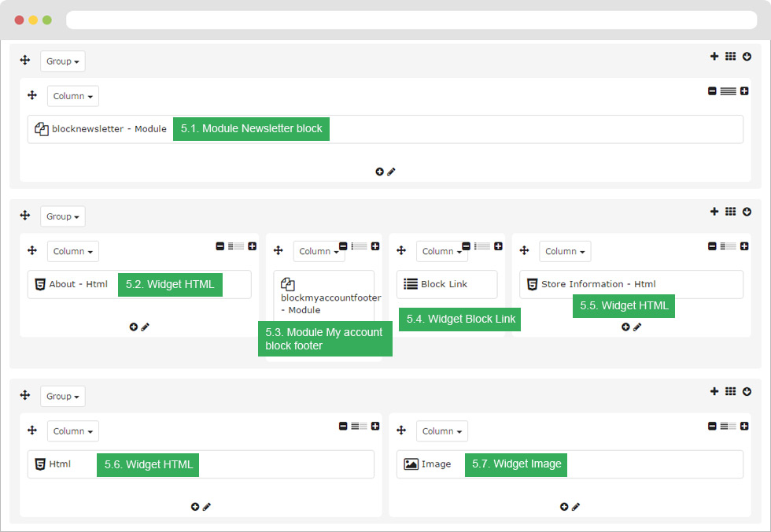The width and height of the screenshot is (771, 532).
Task: Open Column dropdown above Image widget
Action: 442,430
